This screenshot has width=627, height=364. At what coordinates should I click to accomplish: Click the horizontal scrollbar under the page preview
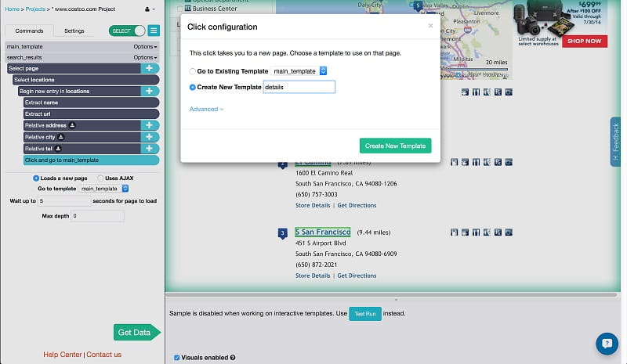[391, 295]
